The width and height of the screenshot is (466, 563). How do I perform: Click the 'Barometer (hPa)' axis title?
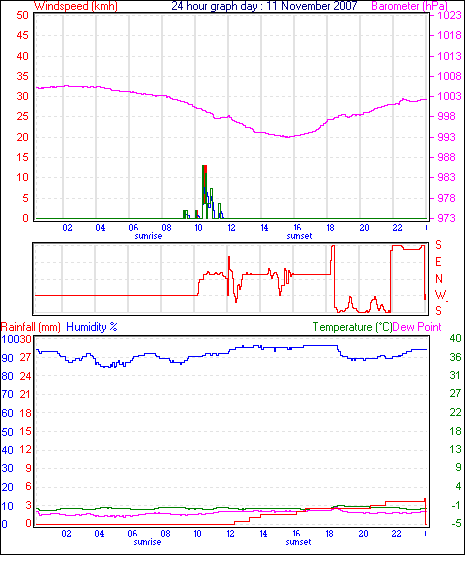410,6
